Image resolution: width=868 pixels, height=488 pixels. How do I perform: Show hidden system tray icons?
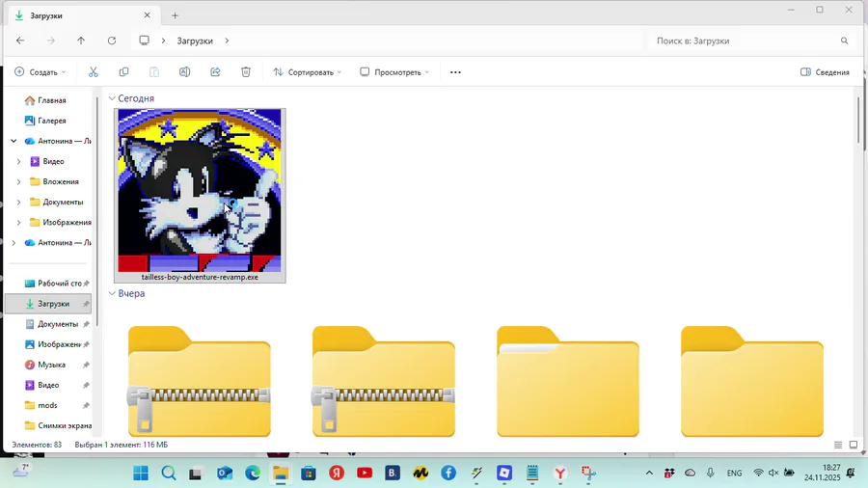649,474
